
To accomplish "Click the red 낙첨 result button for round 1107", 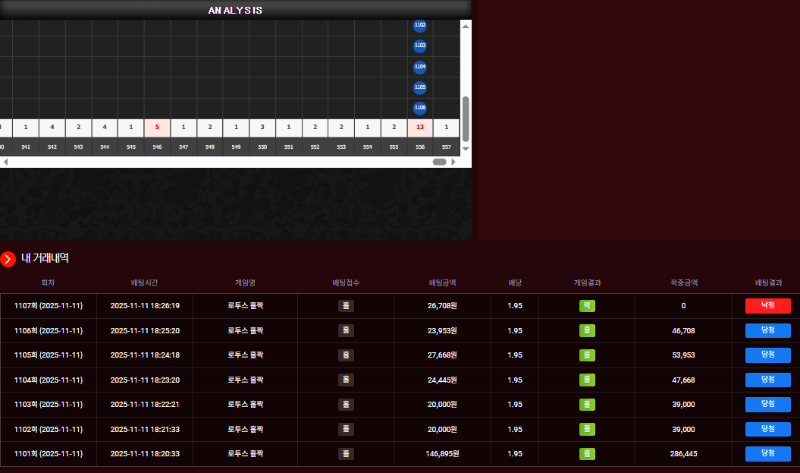I will pos(768,305).
